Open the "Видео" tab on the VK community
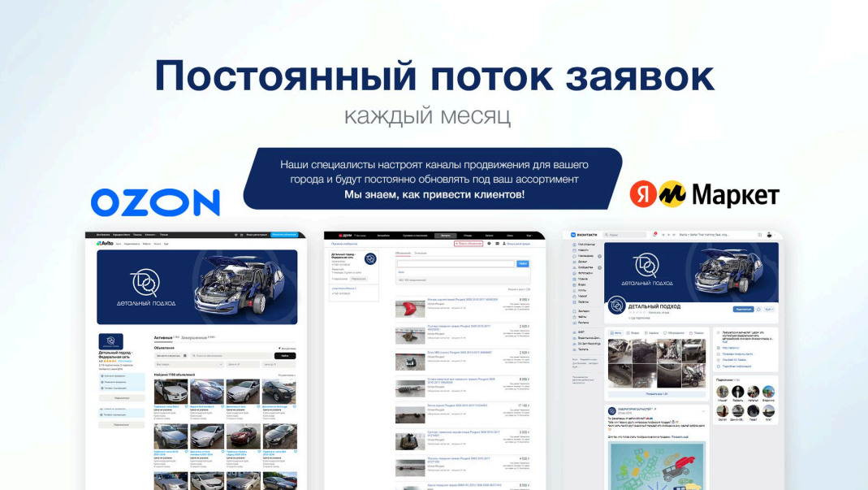 635,333
